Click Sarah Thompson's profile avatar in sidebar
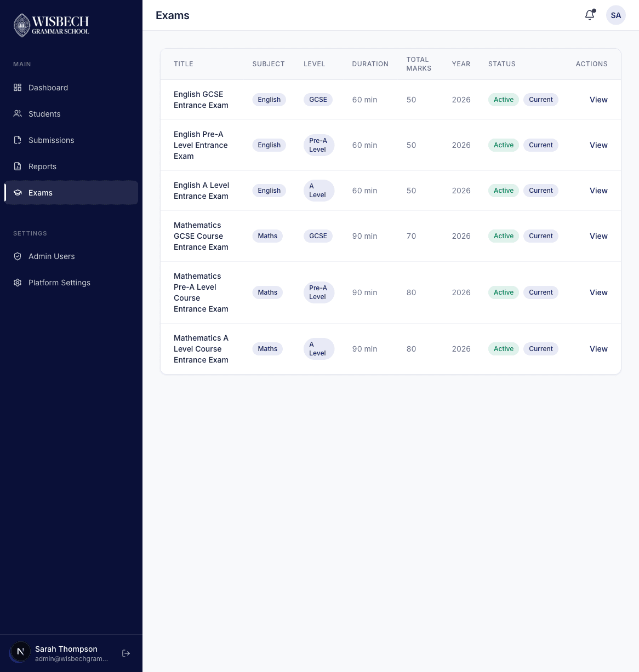 click(x=21, y=652)
